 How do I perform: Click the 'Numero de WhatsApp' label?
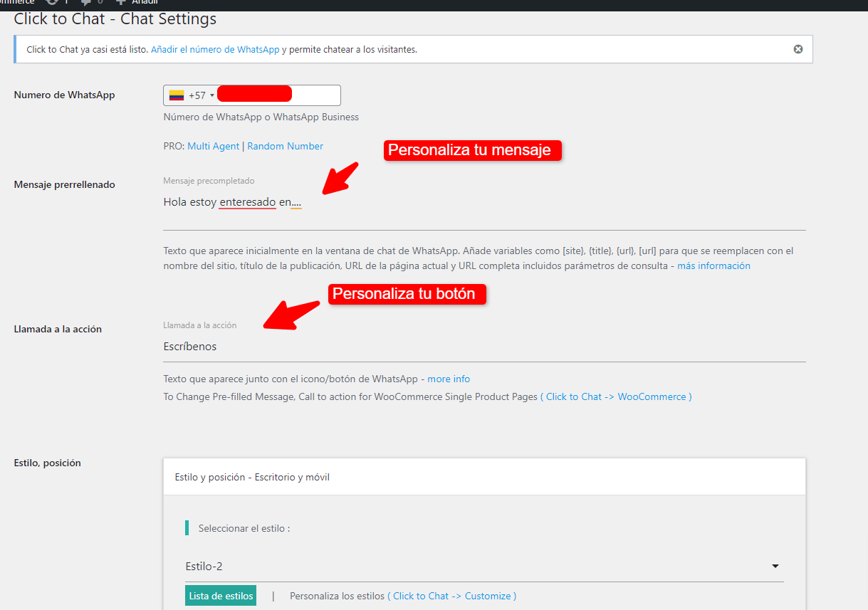[x=64, y=95]
